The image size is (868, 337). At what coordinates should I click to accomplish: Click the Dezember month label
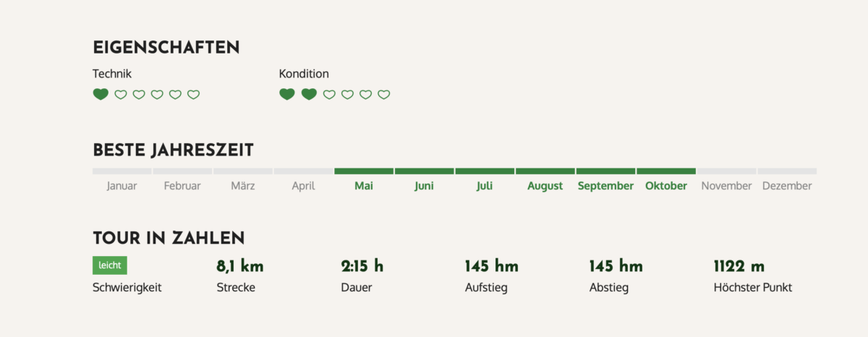click(786, 186)
